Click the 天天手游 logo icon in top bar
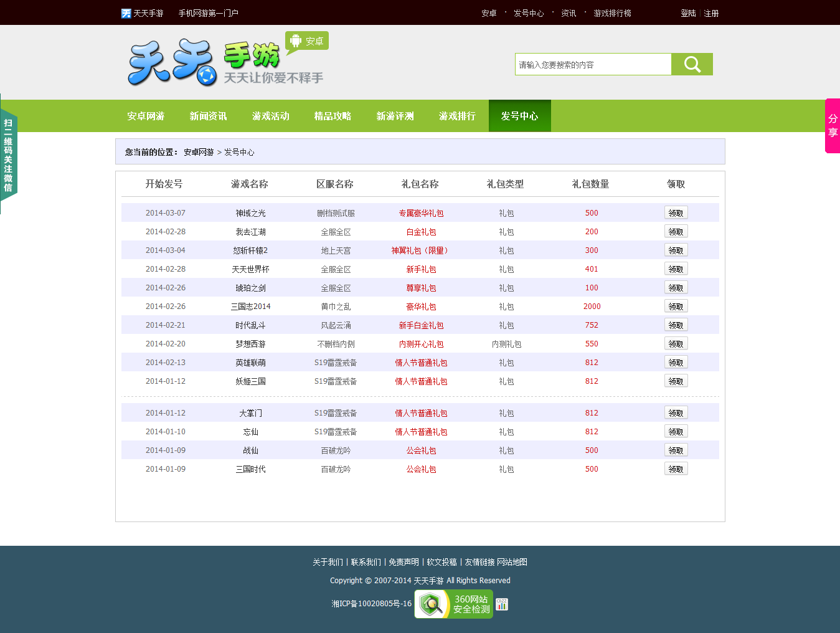The height and width of the screenshot is (633, 840). click(x=125, y=12)
